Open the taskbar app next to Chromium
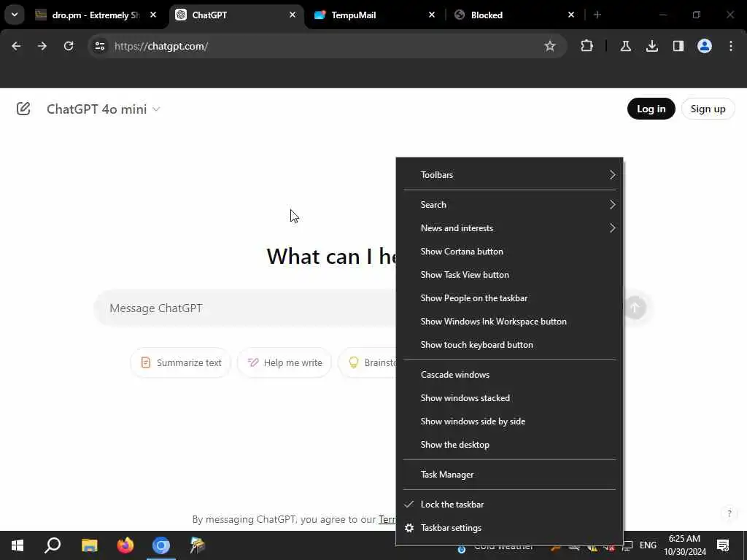This screenshot has width=747, height=560. [x=197, y=545]
